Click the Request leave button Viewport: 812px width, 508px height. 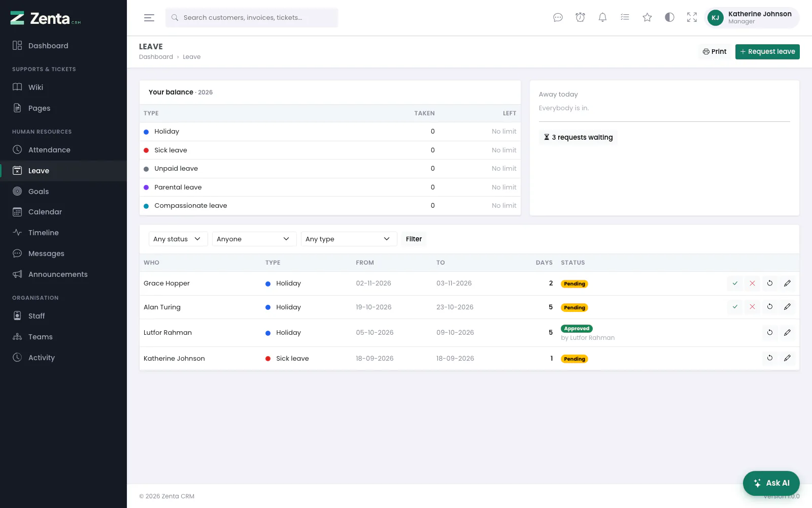(767, 52)
